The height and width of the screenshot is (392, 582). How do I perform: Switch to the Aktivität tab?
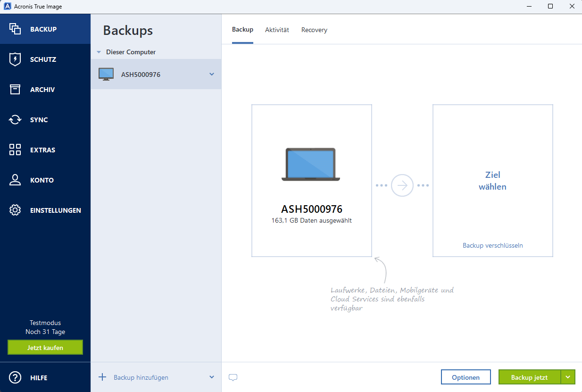click(x=277, y=29)
